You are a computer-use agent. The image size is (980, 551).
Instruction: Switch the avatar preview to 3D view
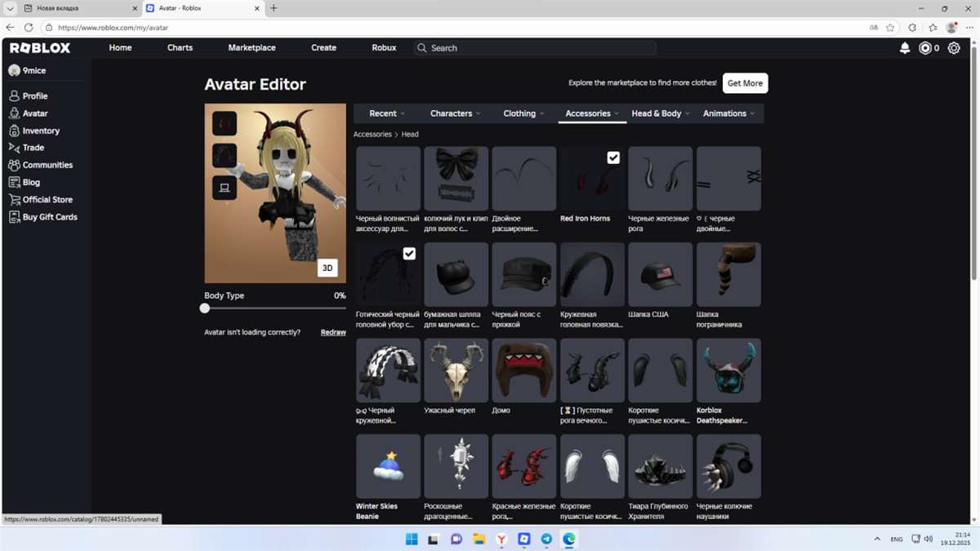click(328, 268)
